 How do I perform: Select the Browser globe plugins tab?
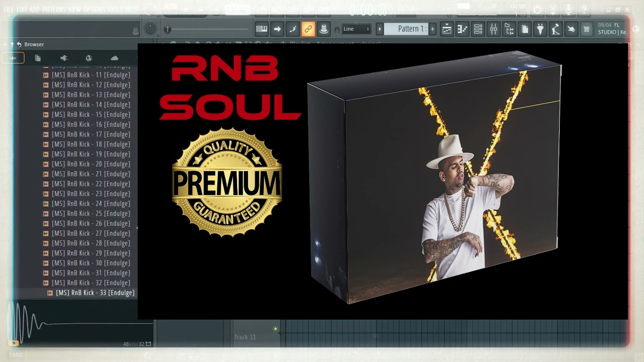[x=89, y=58]
